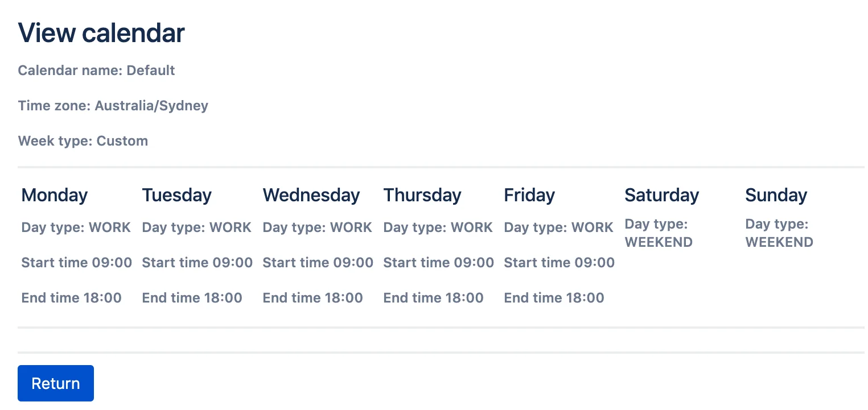Viewport: 868px width, 410px height.
Task: Click the Calendar name: Default text
Action: tap(97, 71)
